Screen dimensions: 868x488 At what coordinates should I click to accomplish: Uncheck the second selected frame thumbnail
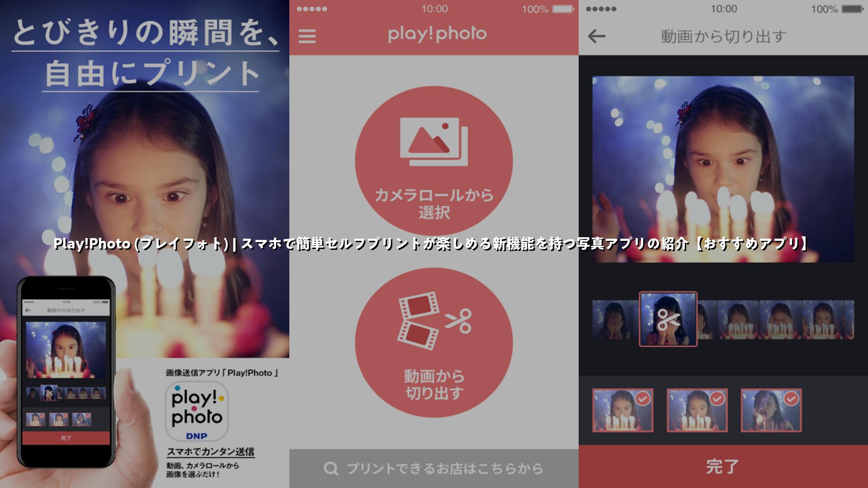(697, 410)
